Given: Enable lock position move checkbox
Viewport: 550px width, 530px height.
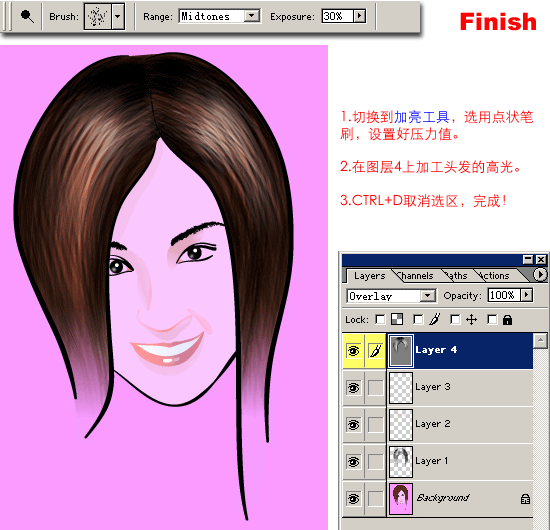Looking at the screenshot, I should [455, 319].
